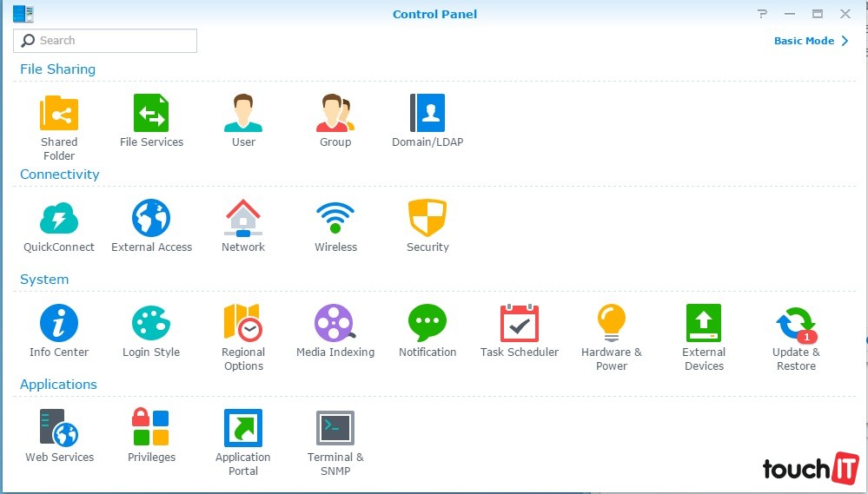Open the Security shield icon
The width and height of the screenshot is (868, 494).
(x=427, y=219)
